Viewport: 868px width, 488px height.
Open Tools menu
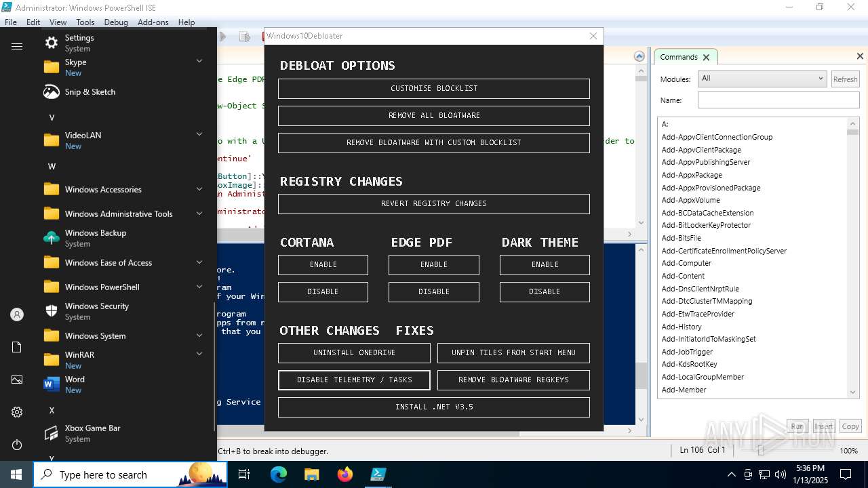[x=85, y=22]
